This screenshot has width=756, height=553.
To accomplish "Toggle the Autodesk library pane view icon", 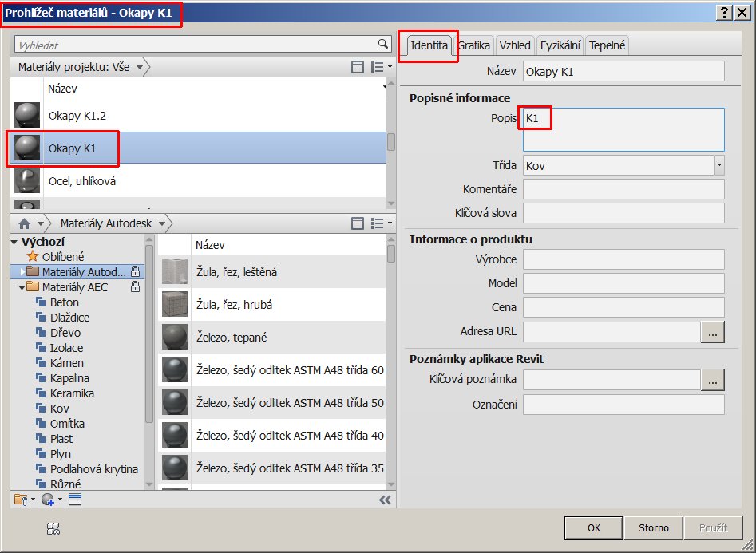I will (358, 223).
